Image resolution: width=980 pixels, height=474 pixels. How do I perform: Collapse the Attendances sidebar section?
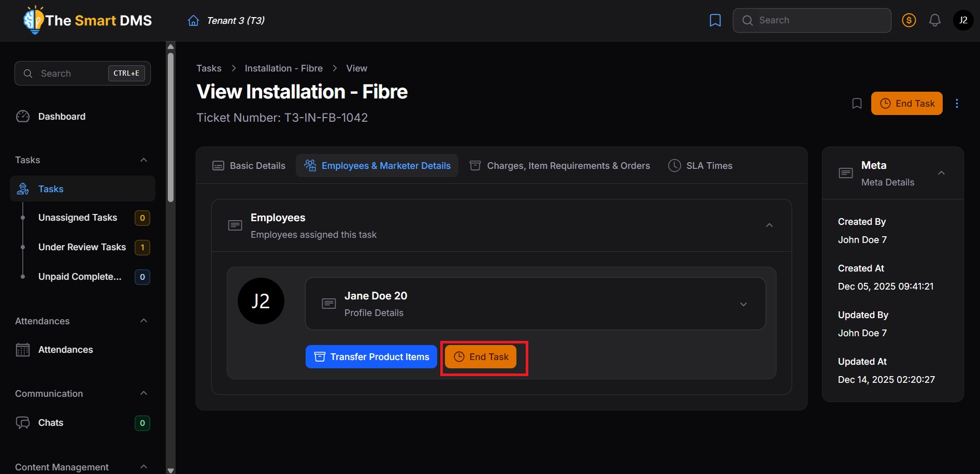point(143,321)
